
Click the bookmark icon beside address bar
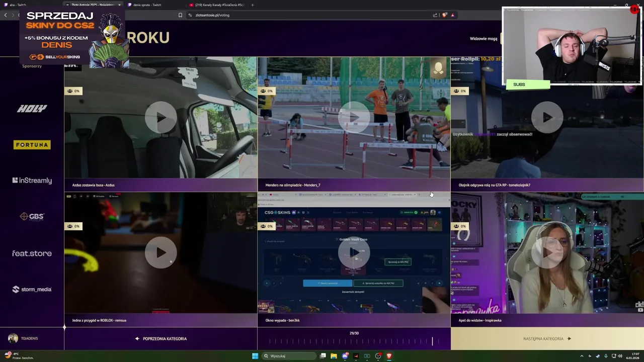180,15
